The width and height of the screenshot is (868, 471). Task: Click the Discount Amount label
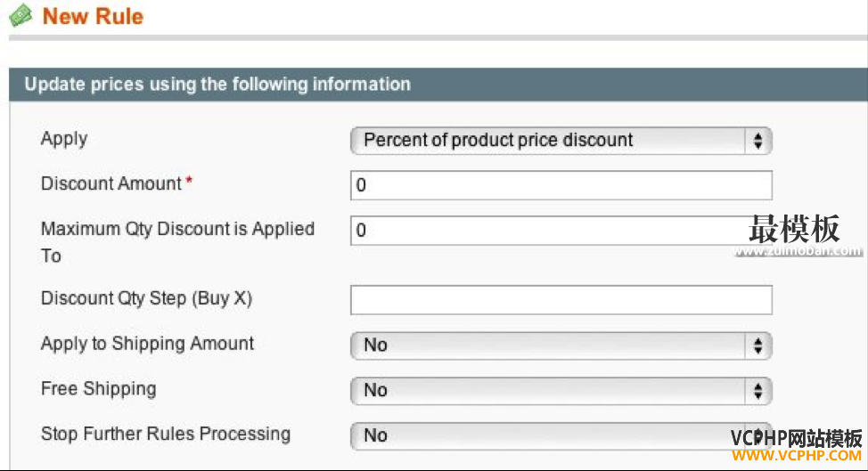pos(111,183)
